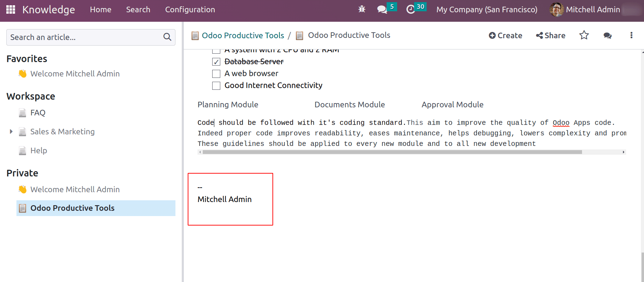Open the Sales & Marketing article
The width and height of the screenshot is (644, 282).
(62, 132)
